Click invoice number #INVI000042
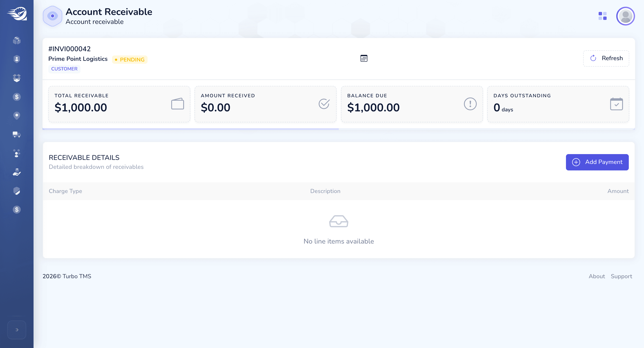The height and width of the screenshot is (348, 644). tap(70, 49)
